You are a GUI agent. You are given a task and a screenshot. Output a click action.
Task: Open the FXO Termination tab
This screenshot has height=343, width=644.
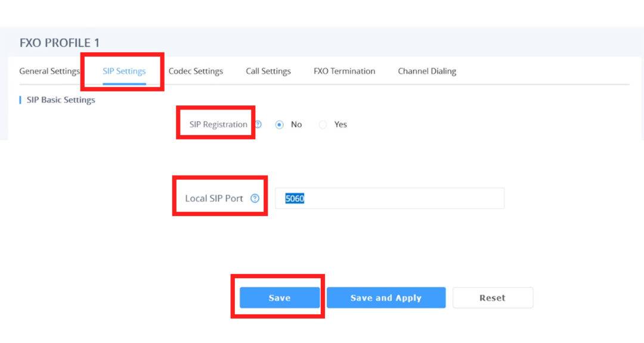click(x=343, y=71)
